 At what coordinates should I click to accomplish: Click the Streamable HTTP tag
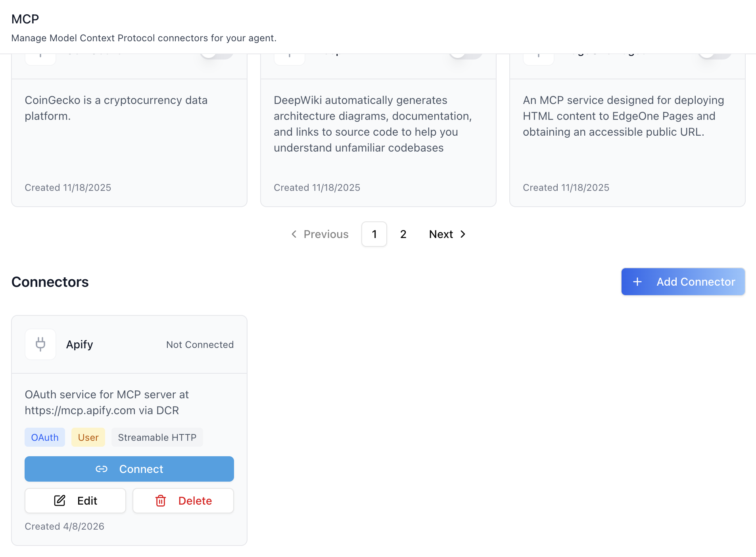(157, 437)
